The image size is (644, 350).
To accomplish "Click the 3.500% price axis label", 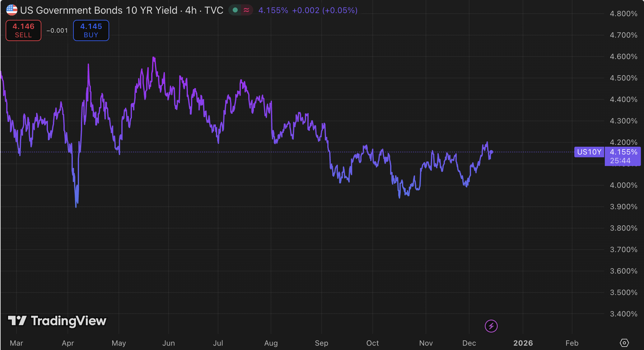I will (x=623, y=292).
